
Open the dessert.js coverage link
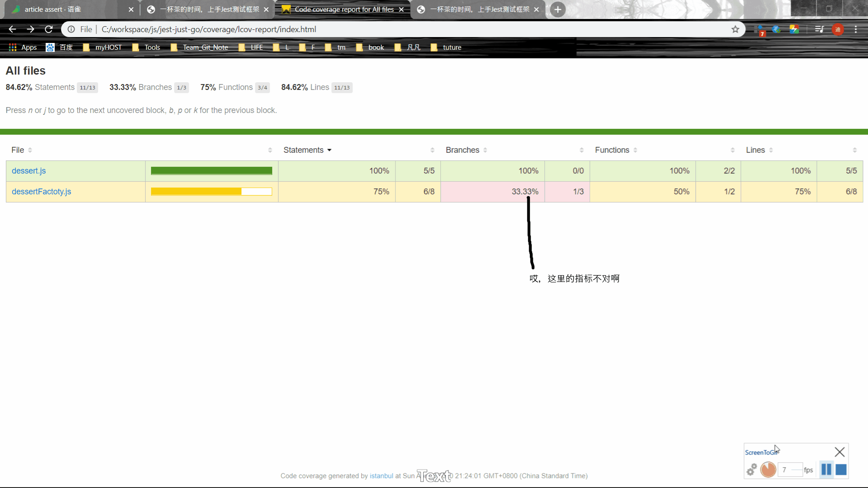[29, 171]
